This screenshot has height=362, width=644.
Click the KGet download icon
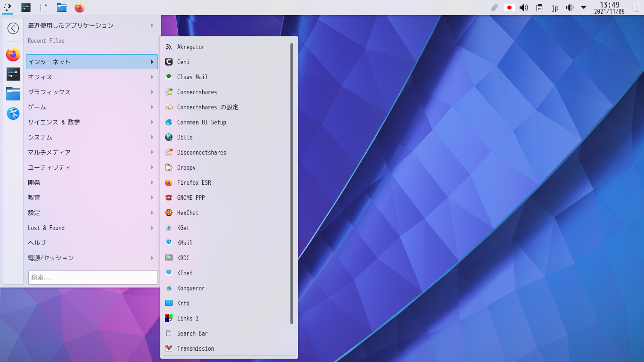coord(169,228)
